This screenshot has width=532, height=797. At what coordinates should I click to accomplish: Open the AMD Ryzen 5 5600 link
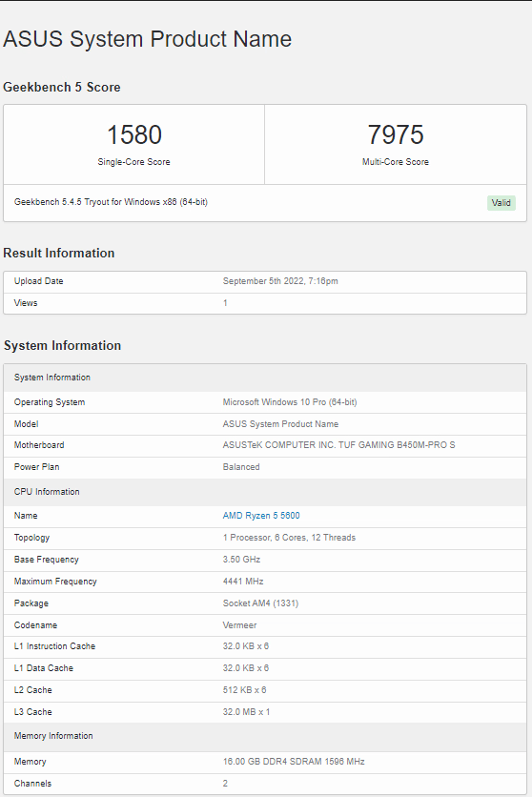point(261,516)
